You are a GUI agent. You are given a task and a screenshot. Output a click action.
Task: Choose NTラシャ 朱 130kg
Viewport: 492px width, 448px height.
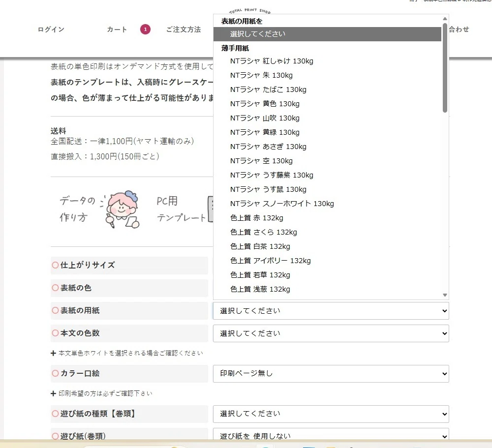point(327,75)
